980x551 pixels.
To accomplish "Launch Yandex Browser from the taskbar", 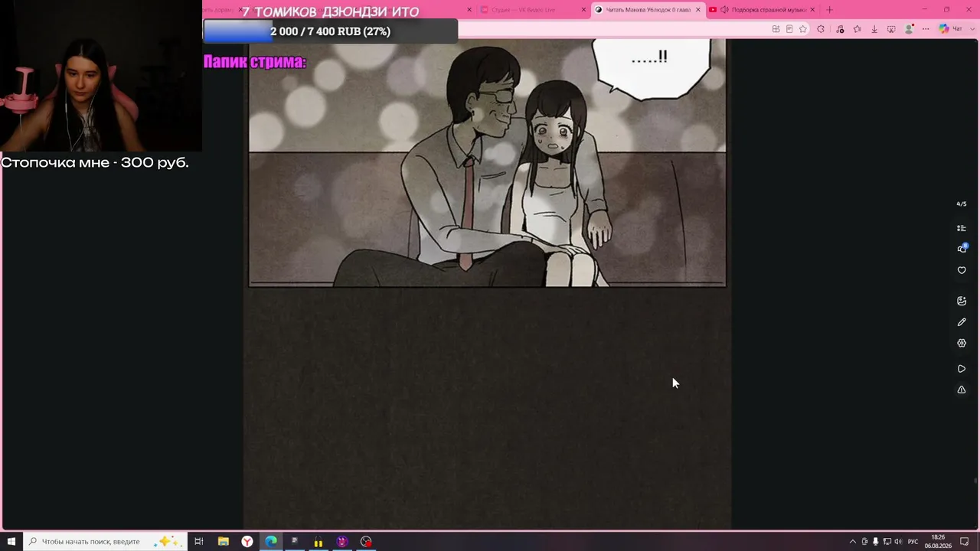I will click(x=247, y=542).
